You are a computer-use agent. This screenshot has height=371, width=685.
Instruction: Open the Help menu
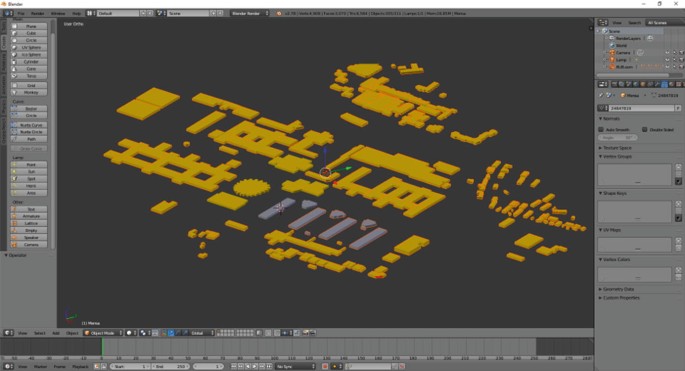[x=76, y=14]
